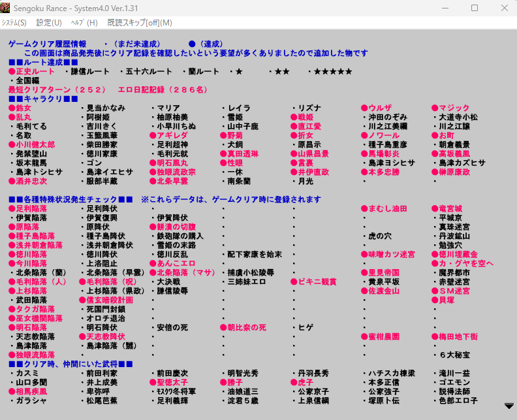The height and width of the screenshot is (420, 517).
Task: Click the 竜宮城 entry
Action: pos(446,209)
